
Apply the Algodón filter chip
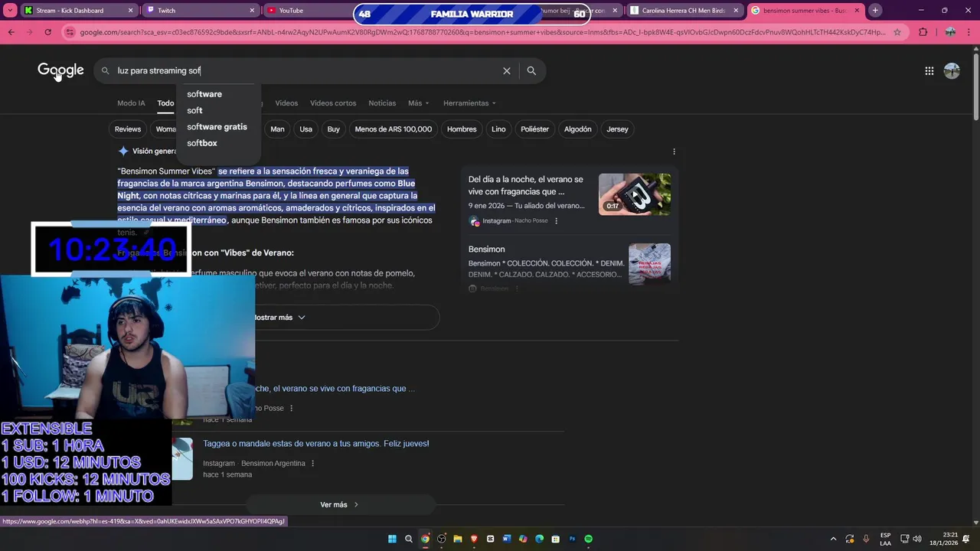pos(578,129)
